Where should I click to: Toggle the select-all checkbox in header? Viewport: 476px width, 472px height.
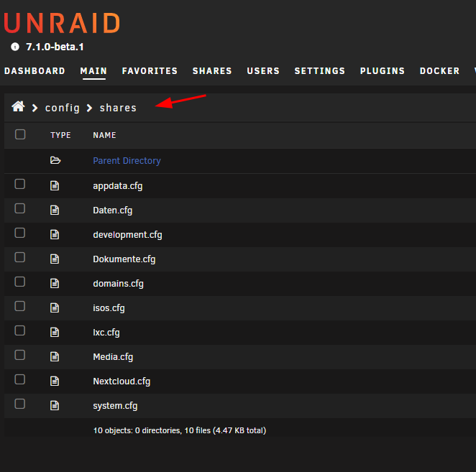click(20, 134)
